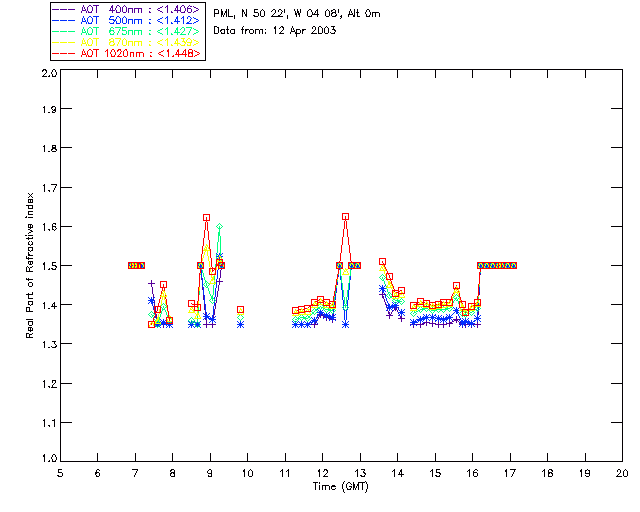
Task: Click the y-axis tick label 1.3
Action: [x=49, y=344]
